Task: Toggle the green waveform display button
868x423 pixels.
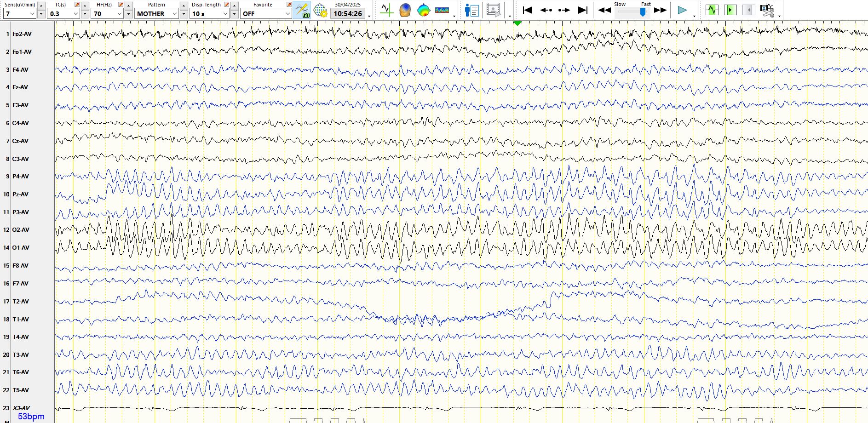Action: pos(712,10)
